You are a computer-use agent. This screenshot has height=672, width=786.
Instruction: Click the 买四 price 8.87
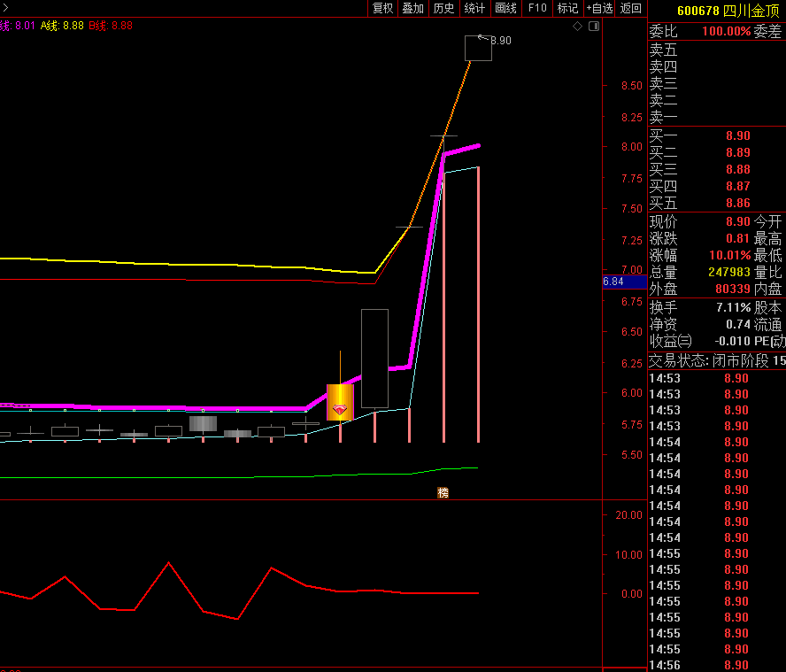(x=738, y=186)
